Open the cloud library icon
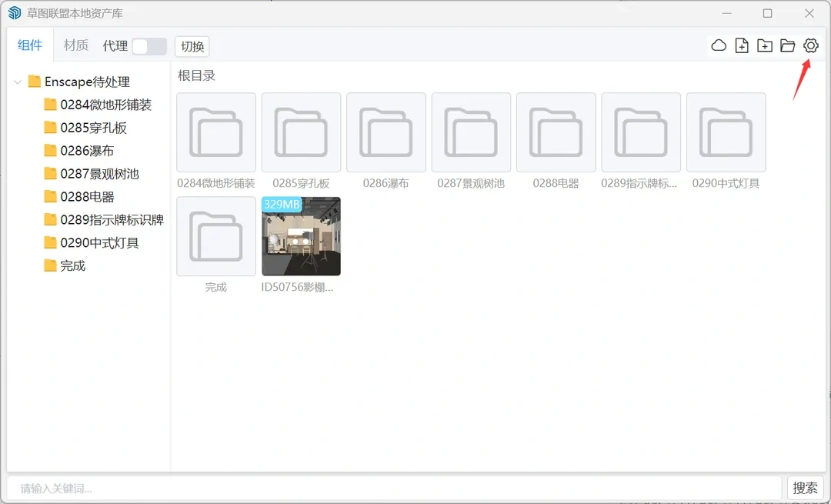 pyautogui.click(x=719, y=46)
